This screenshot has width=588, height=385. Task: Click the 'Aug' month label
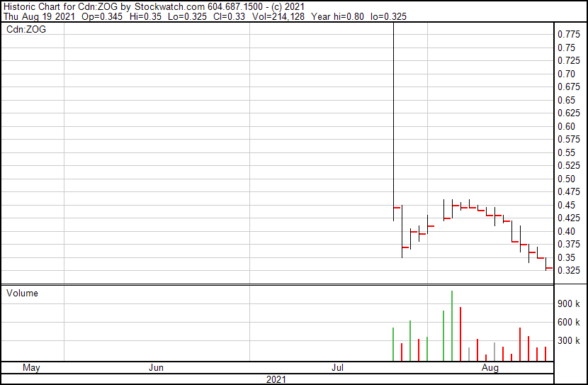pyautogui.click(x=490, y=368)
